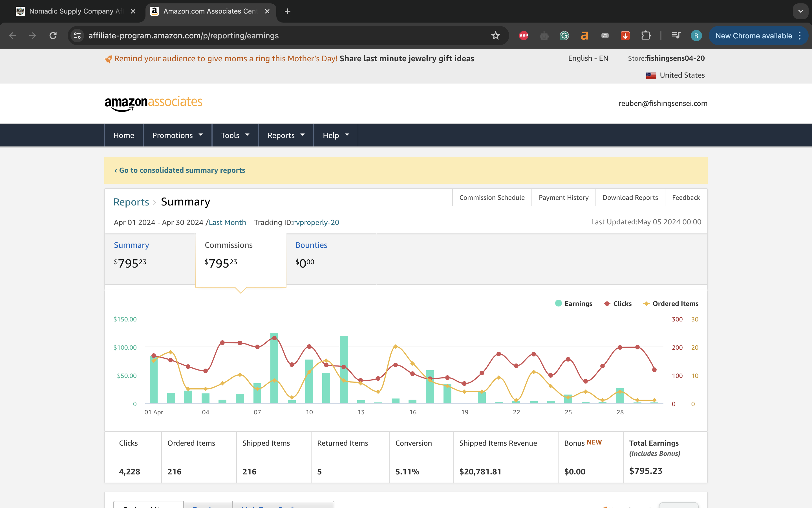Image resolution: width=812 pixels, height=508 pixels.
Task: Close the Nomadic Supply Company tab
Action: click(x=133, y=11)
